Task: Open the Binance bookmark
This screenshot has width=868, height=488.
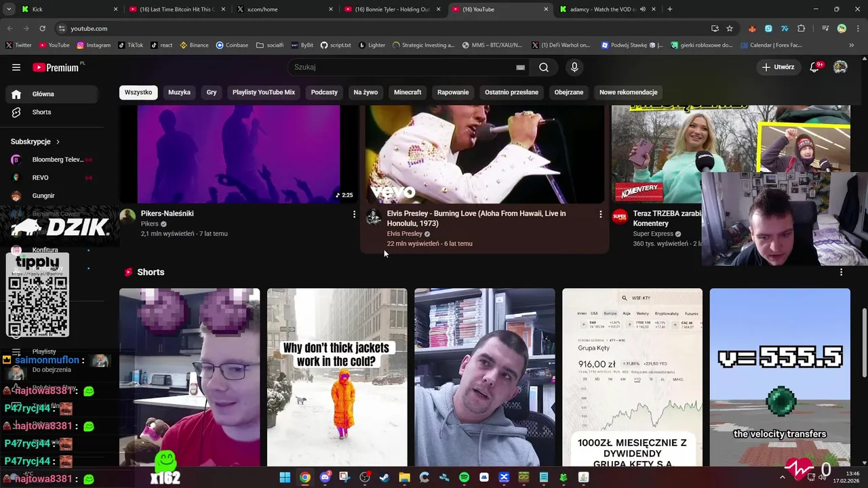Action: pos(194,45)
